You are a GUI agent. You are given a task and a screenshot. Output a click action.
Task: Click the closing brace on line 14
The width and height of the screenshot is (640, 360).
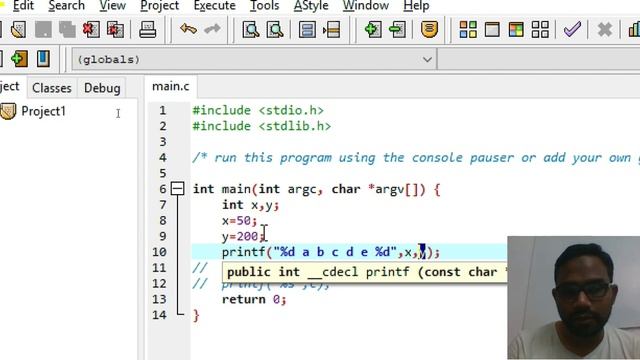[x=196, y=315]
